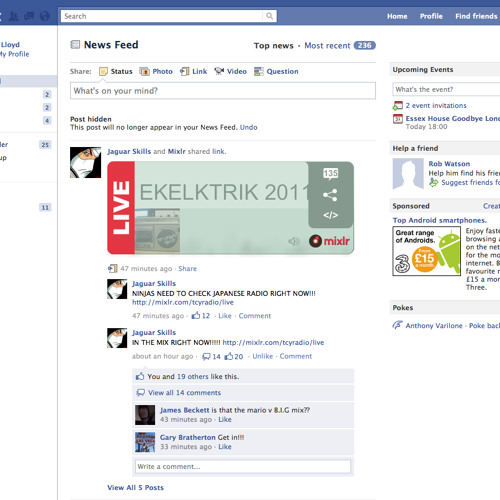Viewport: 500px width, 500px height.
Task: Click James Beckett's comment avatar
Action: click(145, 415)
